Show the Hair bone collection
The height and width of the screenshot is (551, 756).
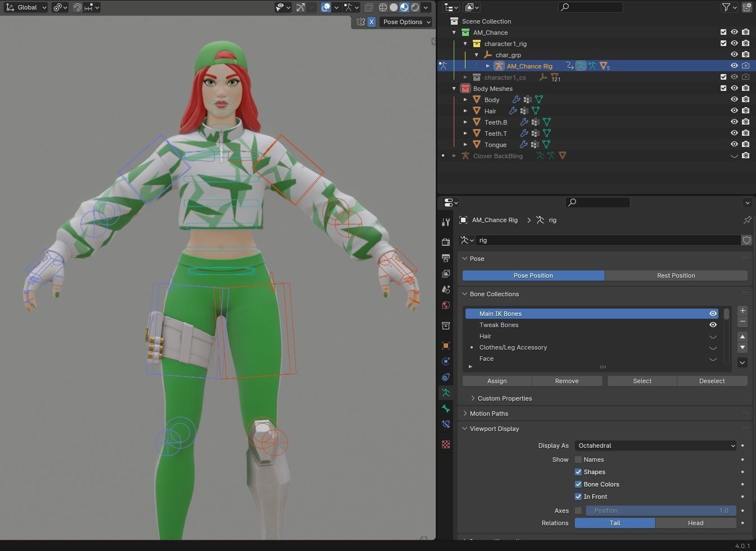pyautogui.click(x=713, y=337)
